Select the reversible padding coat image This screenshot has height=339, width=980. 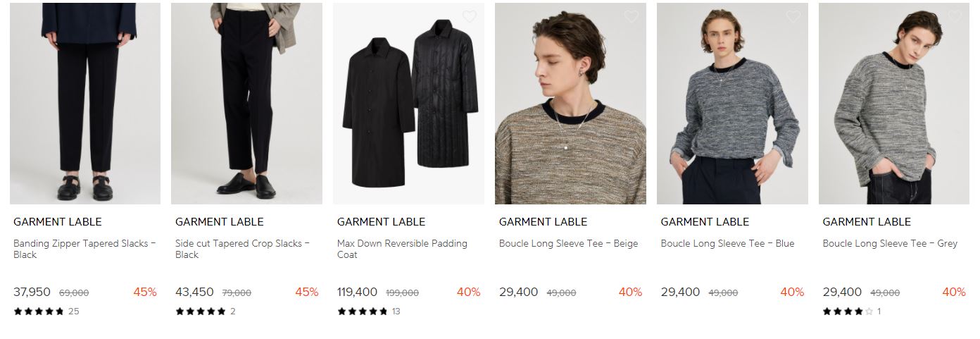[408, 104]
